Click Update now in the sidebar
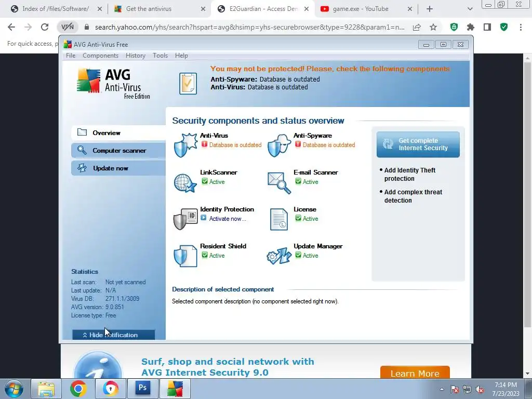This screenshot has width=532, height=399. click(x=118, y=168)
